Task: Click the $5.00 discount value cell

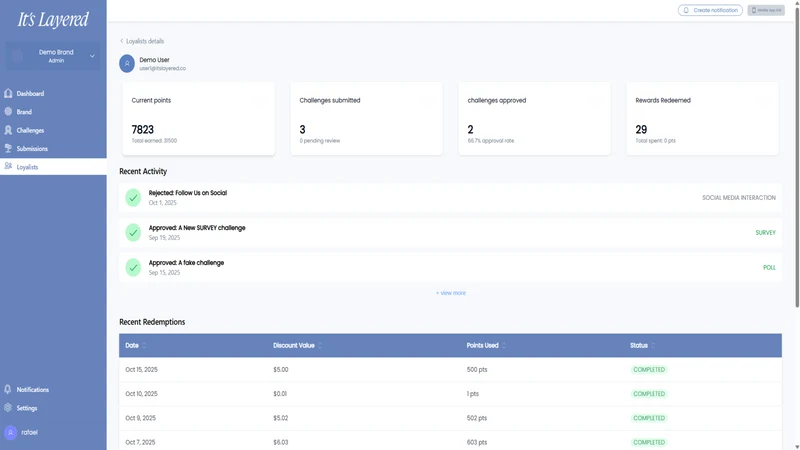Action: tap(281, 369)
